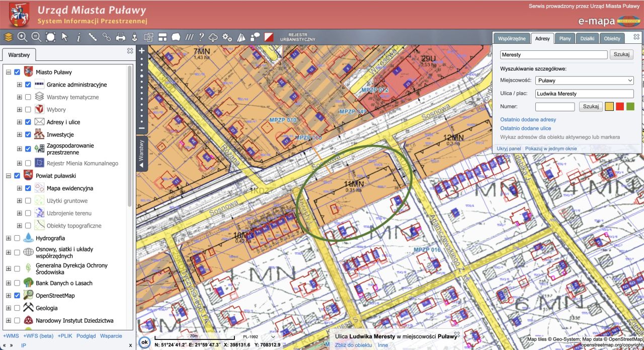Enable Wybory layer checkbox
Viewport: 644px width, 350px height.
pyautogui.click(x=28, y=110)
